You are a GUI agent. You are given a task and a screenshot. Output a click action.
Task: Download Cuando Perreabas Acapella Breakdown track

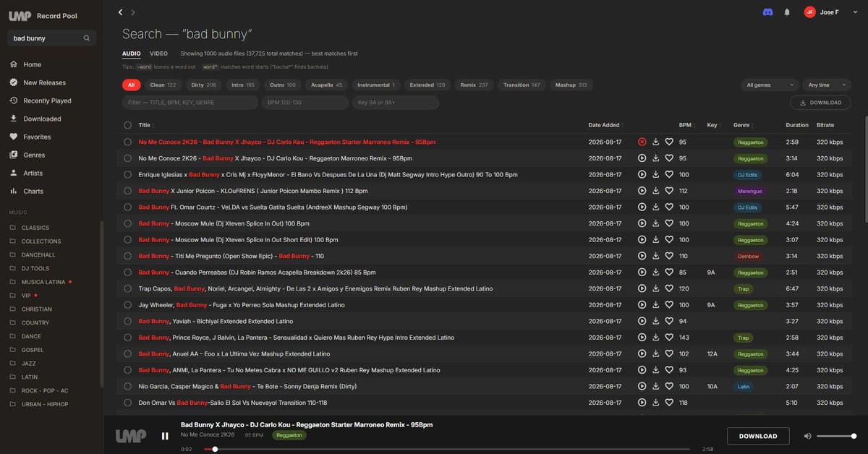point(655,273)
